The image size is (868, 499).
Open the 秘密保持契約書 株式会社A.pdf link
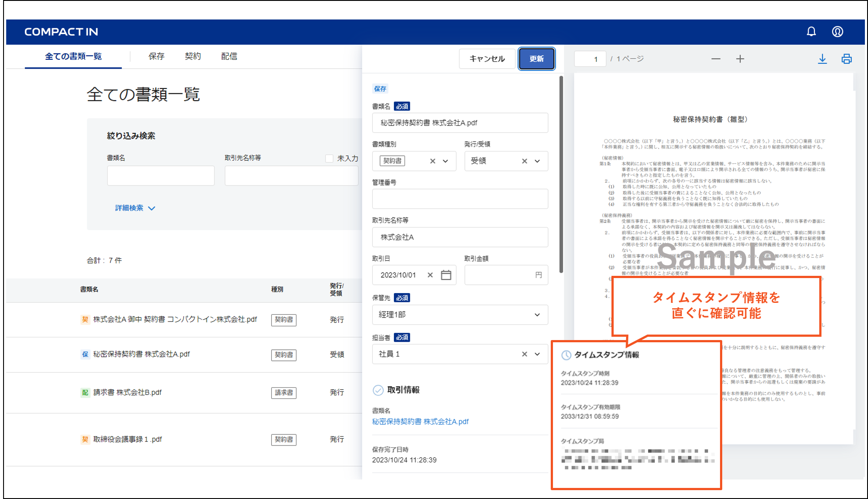pos(420,422)
